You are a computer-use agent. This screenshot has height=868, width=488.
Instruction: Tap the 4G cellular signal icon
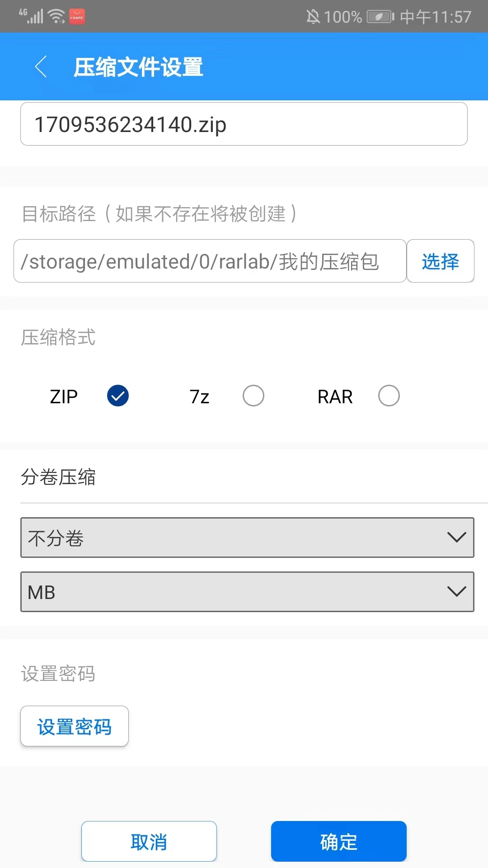click(31, 16)
